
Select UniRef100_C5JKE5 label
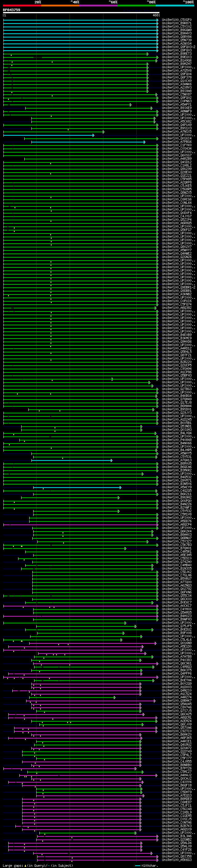pos(177,186)
